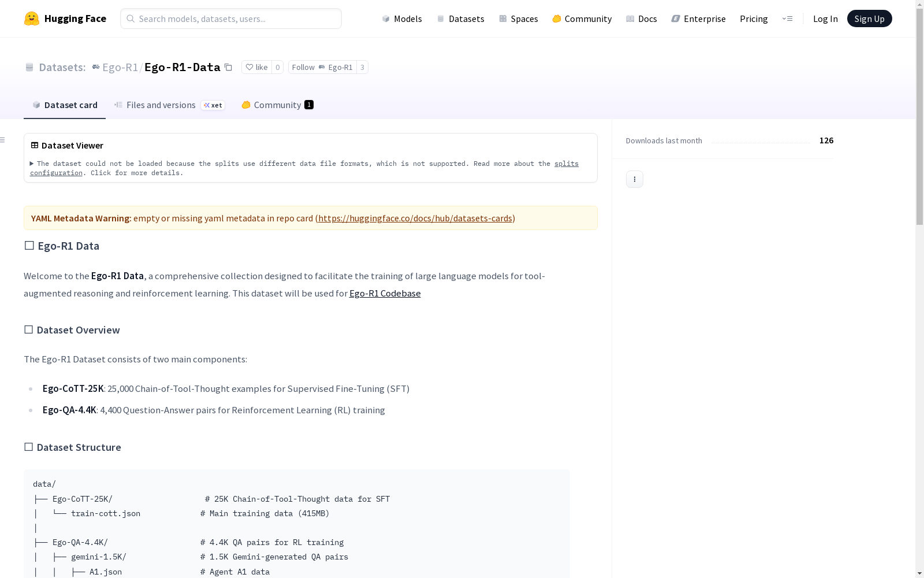Viewport: 924px width, 578px height.
Task: Open Docs via the book icon
Action: click(x=630, y=18)
